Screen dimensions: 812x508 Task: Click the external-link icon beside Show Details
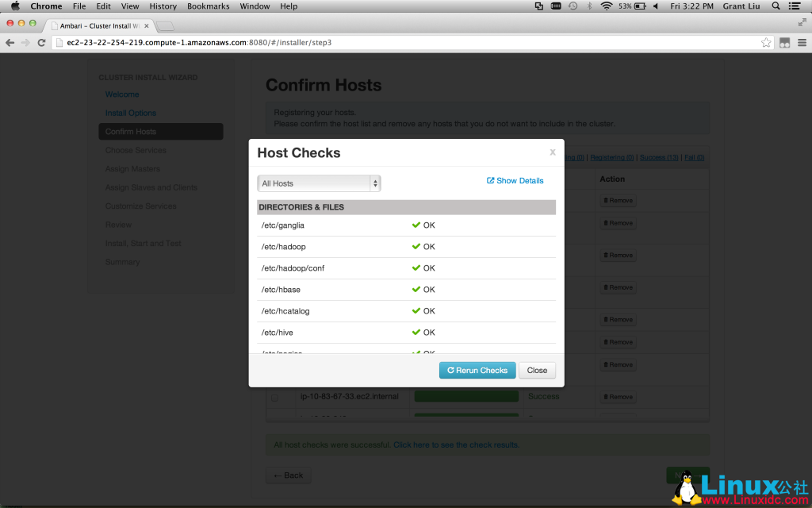tap(492, 180)
